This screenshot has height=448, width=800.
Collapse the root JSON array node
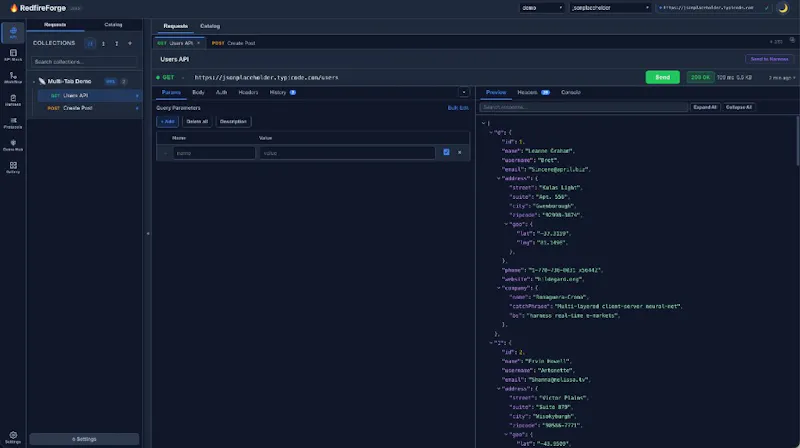pyautogui.click(x=483, y=123)
